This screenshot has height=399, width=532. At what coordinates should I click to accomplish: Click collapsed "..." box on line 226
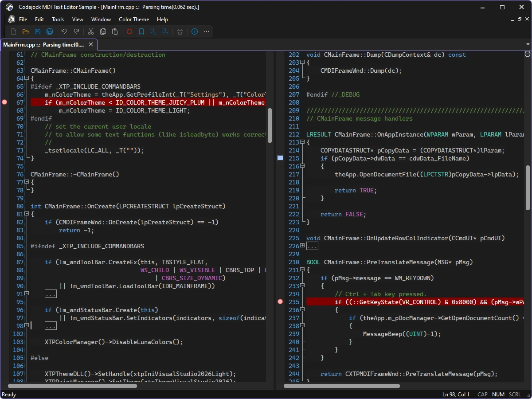point(312,246)
